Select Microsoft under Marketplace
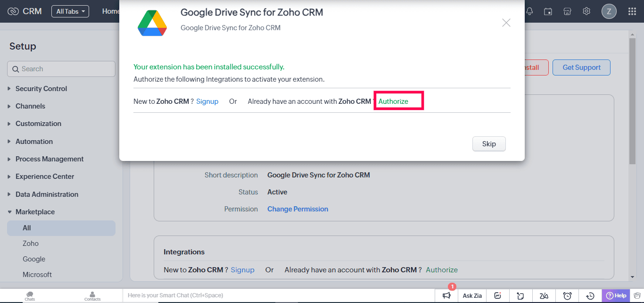 coord(37,275)
